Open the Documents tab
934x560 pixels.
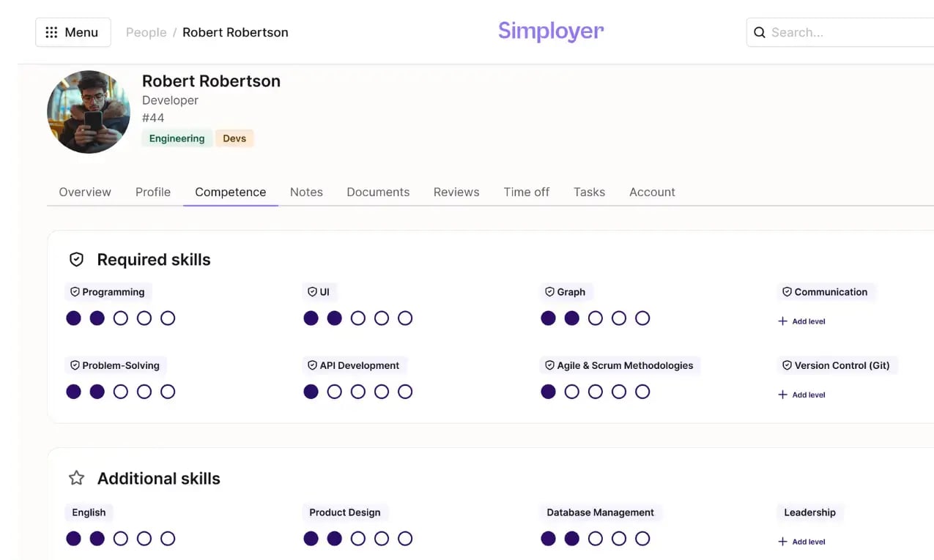tap(378, 192)
